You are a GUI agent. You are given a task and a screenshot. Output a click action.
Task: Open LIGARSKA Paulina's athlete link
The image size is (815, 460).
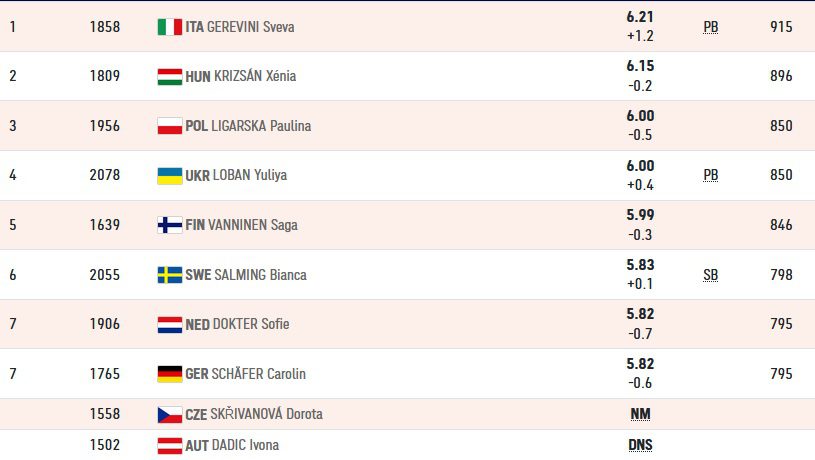[x=261, y=126]
